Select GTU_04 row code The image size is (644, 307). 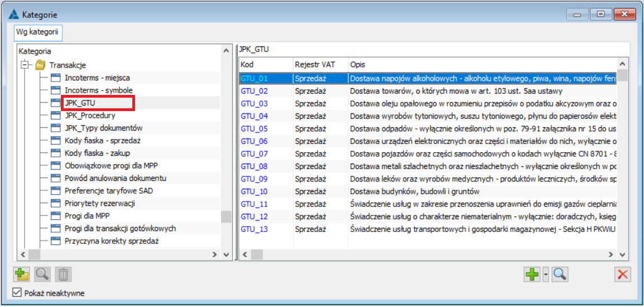[254, 116]
